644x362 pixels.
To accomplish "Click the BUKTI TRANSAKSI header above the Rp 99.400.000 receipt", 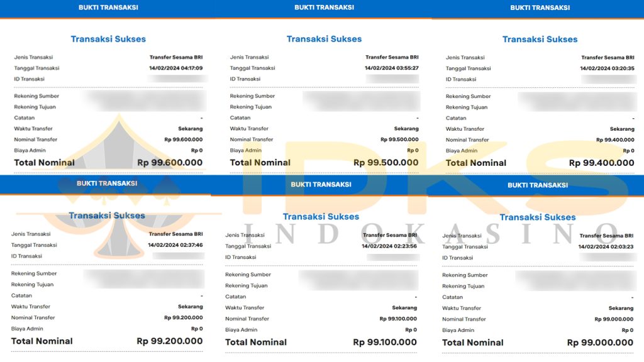I will [x=540, y=8].
